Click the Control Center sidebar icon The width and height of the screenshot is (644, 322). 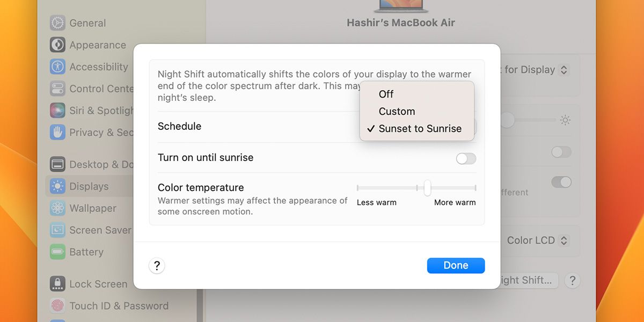pyautogui.click(x=57, y=89)
